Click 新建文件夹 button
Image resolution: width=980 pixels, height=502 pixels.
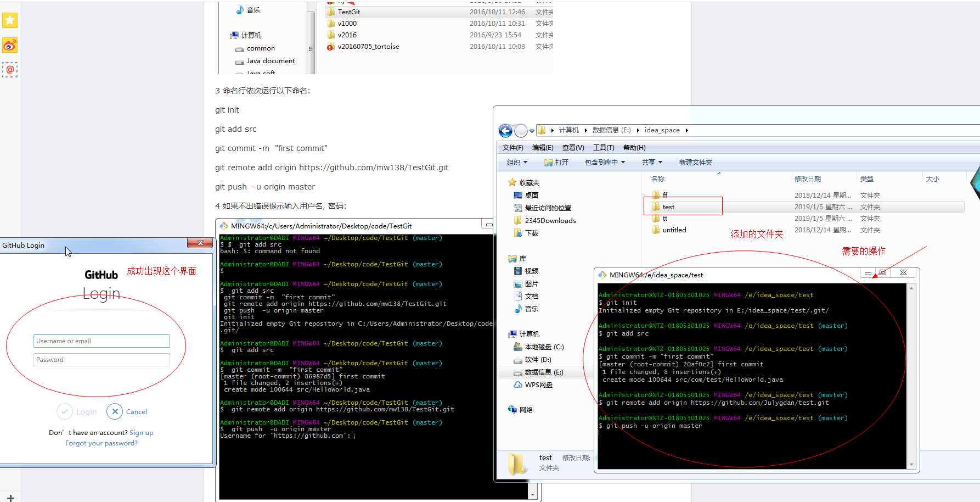coord(695,163)
